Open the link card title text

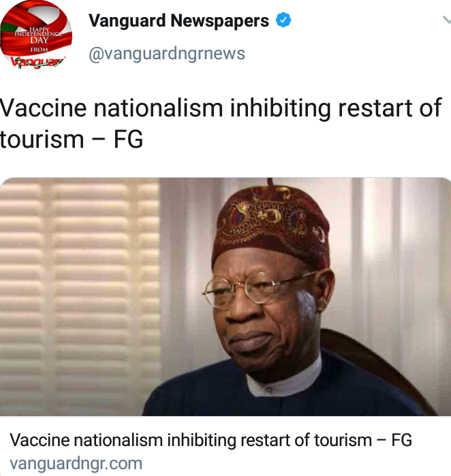[211, 440]
